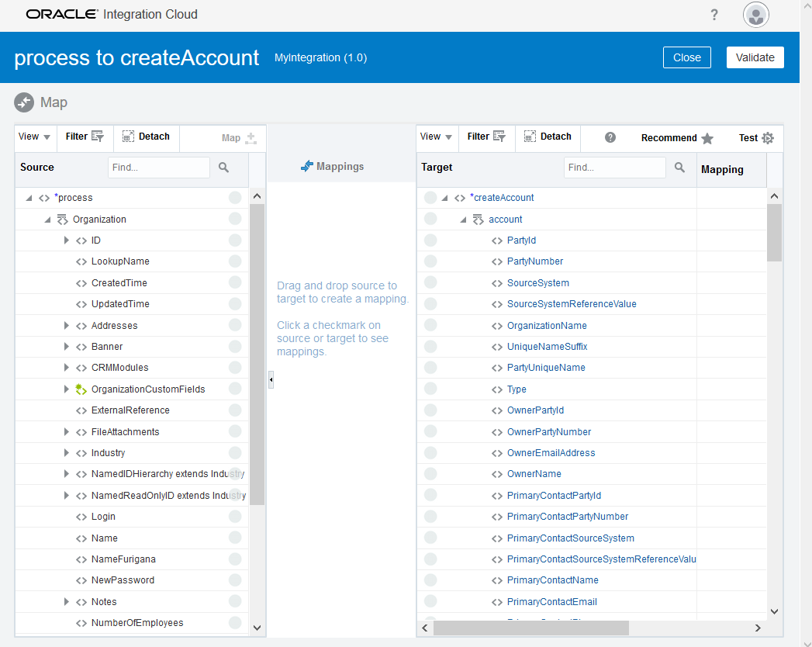Open the View dropdown in the Source panel
This screenshot has width=812, height=647.
(34, 136)
